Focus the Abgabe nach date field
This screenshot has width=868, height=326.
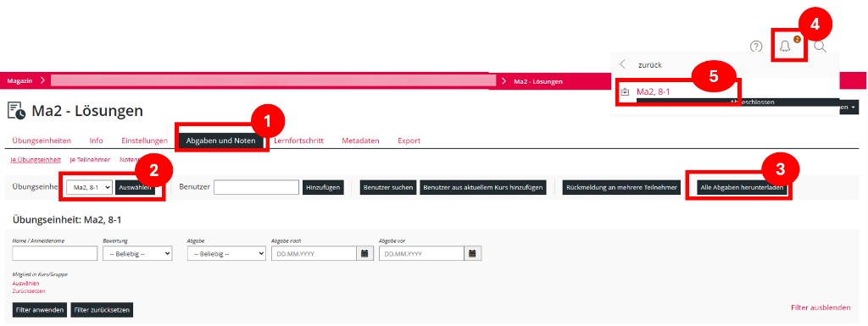[314, 254]
